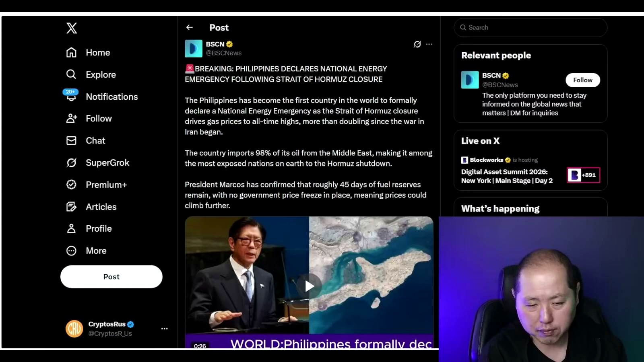Screen dimensions: 644x362
Task: Open three-dot menu on BSCN post
Action: (429, 44)
